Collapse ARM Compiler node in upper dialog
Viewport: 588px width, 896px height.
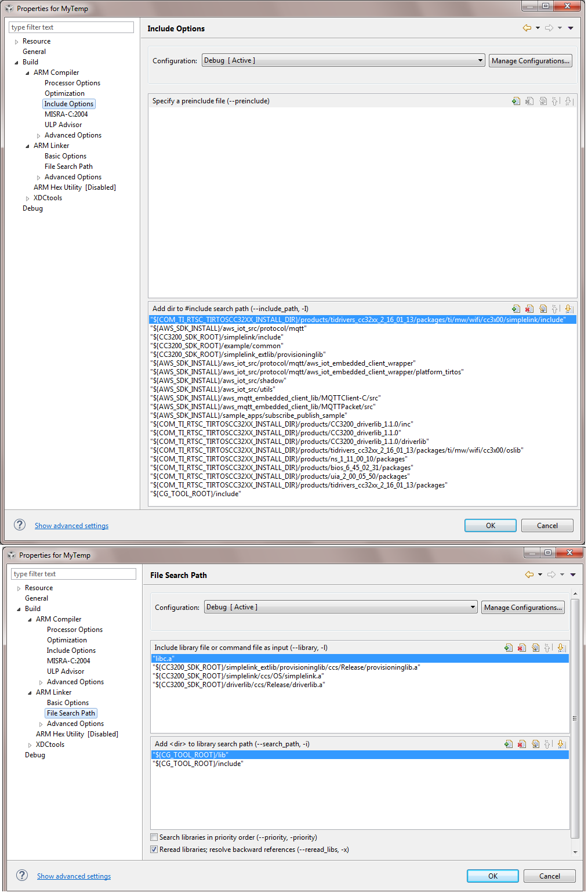click(x=27, y=73)
